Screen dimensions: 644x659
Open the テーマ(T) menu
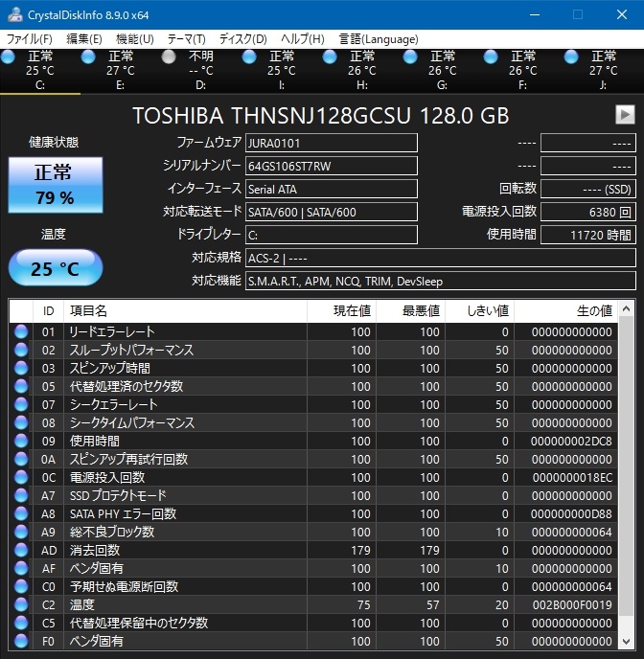pos(186,39)
